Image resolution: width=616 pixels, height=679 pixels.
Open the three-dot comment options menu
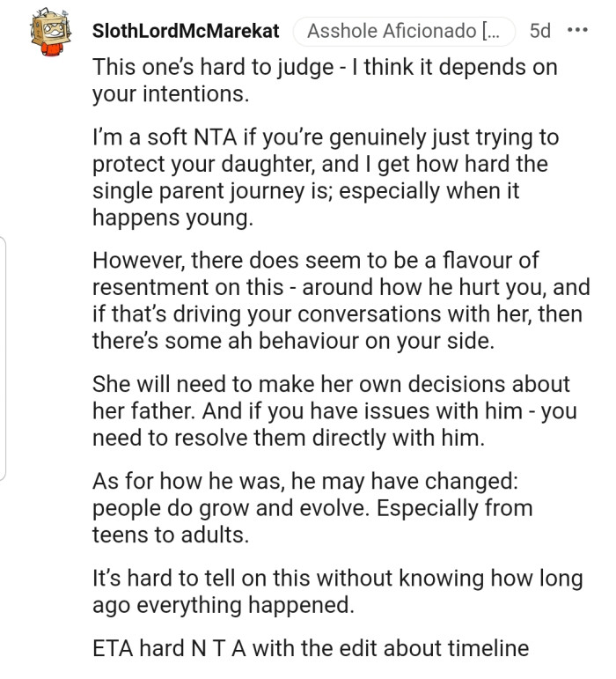click(577, 31)
